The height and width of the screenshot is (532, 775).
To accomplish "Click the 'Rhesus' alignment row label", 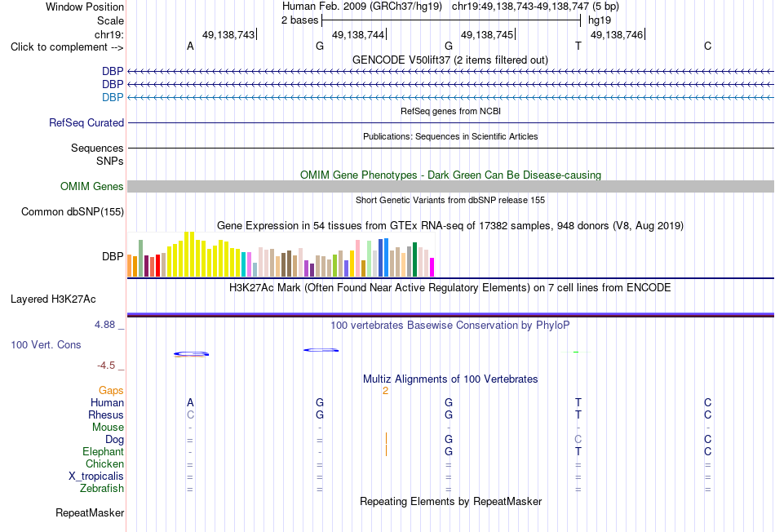I will pyautogui.click(x=106, y=415).
